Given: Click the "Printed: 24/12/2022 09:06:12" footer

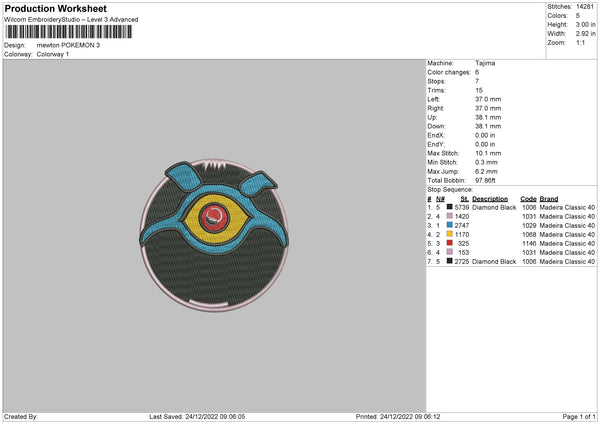Looking at the screenshot, I should (x=398, y=417).
